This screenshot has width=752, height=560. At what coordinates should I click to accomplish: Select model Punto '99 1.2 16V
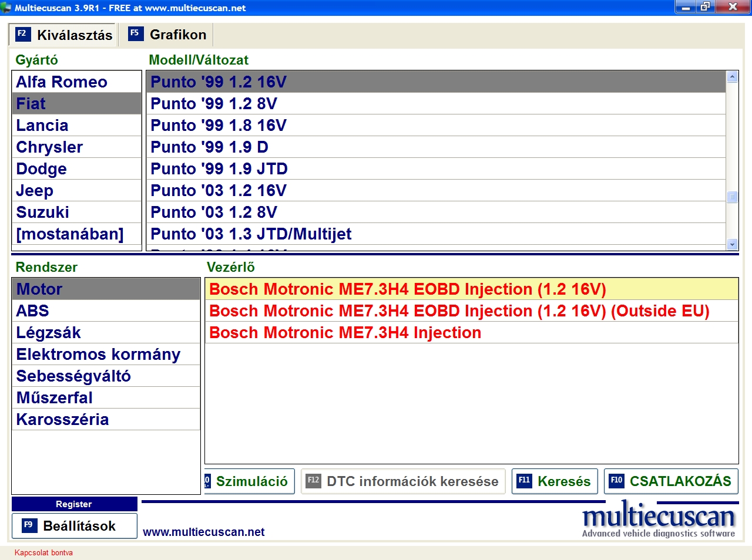click(436, 82)
